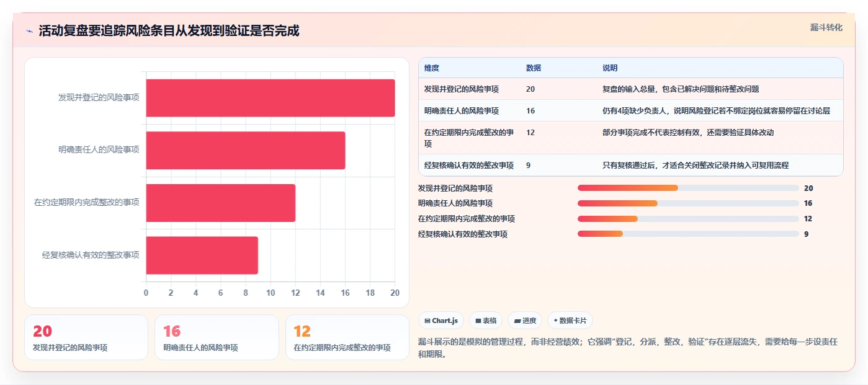Click the 数据 column header
This screenshot has height=385, width=868.
coord(534,68)
